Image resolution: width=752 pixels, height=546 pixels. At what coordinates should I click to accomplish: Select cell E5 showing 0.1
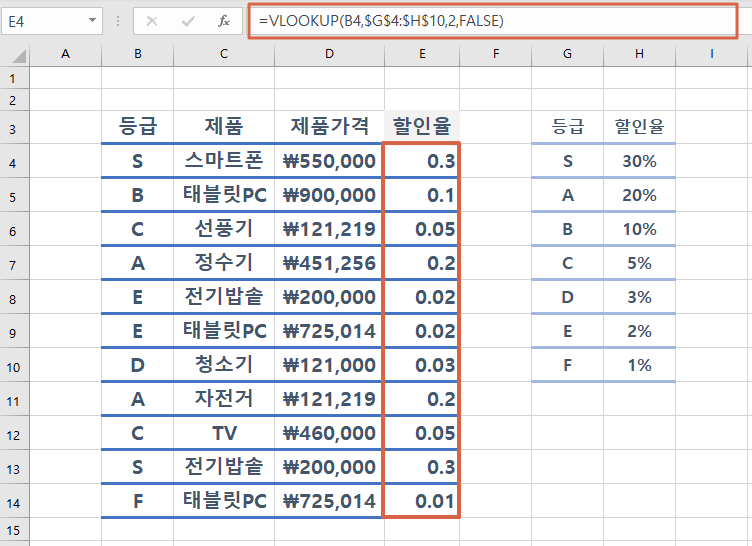[422, 195]
